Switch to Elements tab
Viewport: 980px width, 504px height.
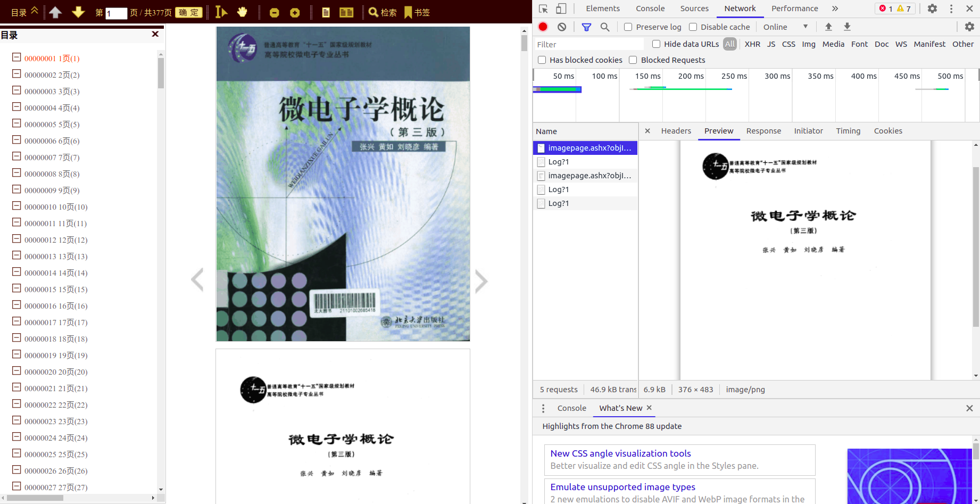click(x=603, y=9)
